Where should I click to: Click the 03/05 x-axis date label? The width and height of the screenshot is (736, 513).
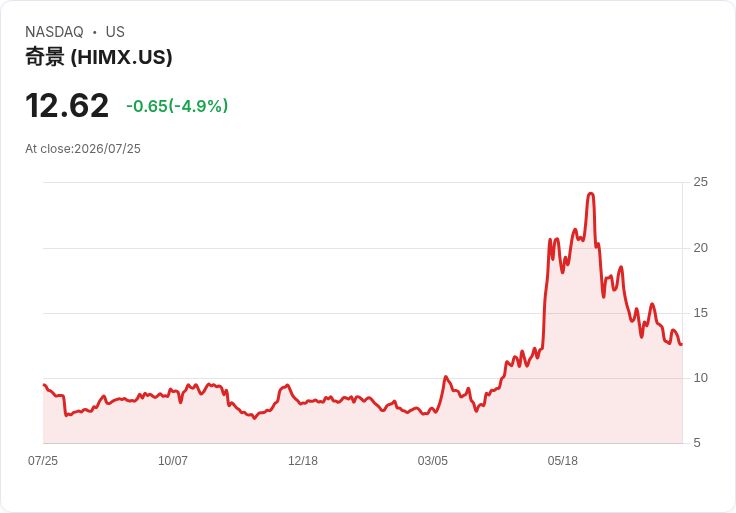[x=433, y=461]
